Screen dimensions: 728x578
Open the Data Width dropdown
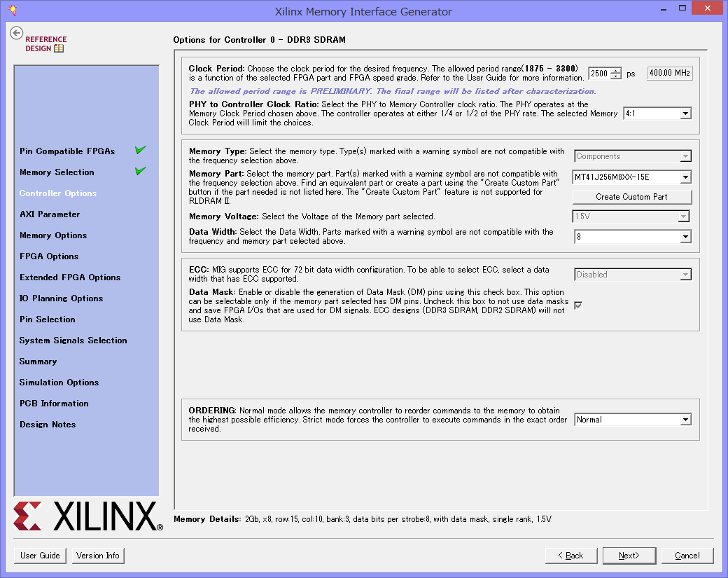(x=685, y=238)
